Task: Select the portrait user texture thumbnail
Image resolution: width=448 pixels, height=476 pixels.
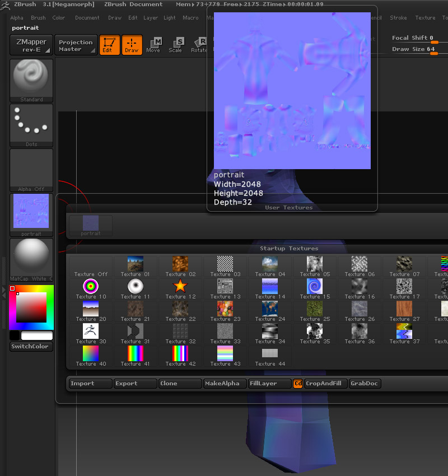Action: pos(91,226)
